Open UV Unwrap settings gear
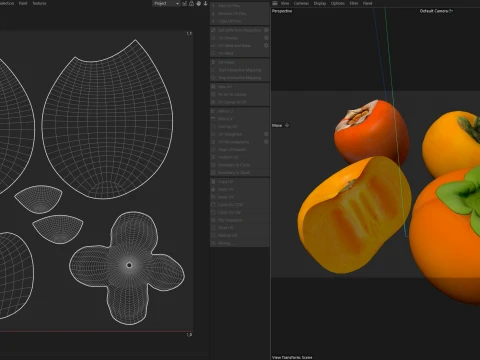480x360 pixels. pyautogui.click(x=266, y=38)
